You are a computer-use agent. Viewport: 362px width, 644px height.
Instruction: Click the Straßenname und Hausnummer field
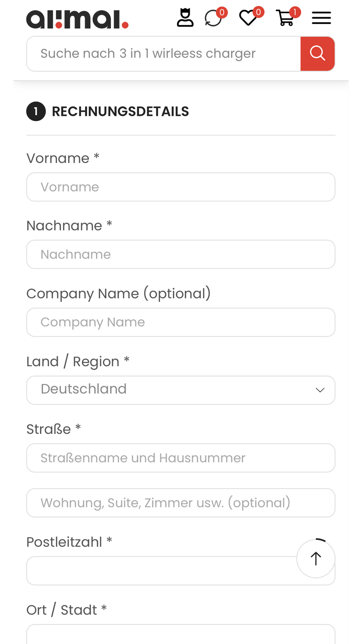[181, 458]
